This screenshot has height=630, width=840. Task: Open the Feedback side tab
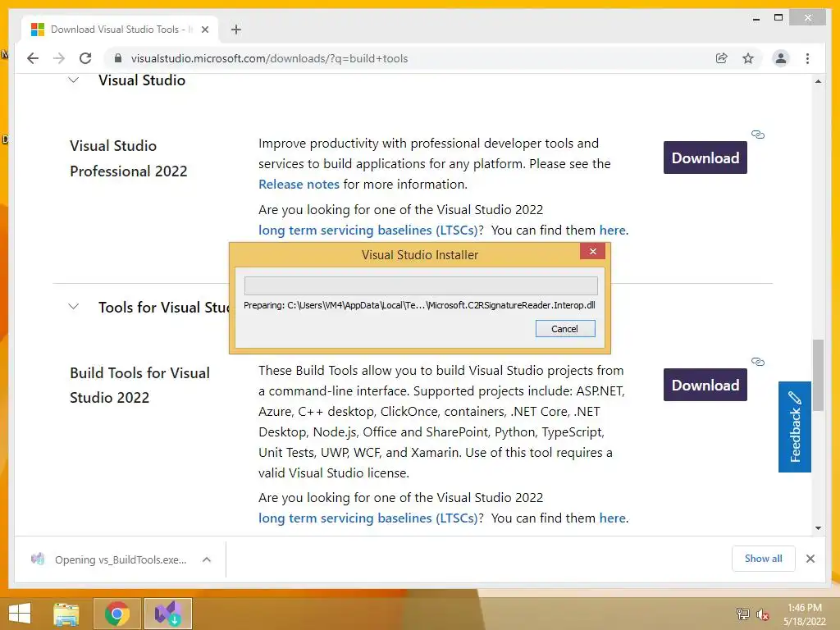pyautogui.click(x=794, y=427)
